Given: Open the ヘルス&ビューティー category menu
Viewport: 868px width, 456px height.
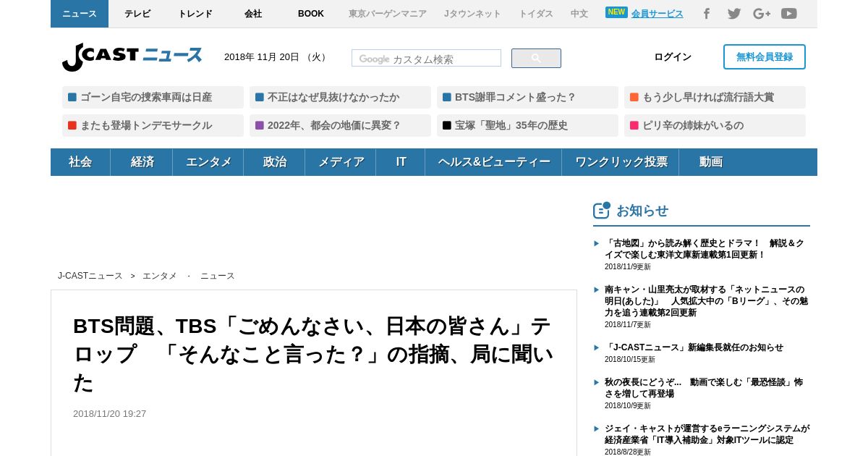Looking at the screenshot, I should pos(493,162).
